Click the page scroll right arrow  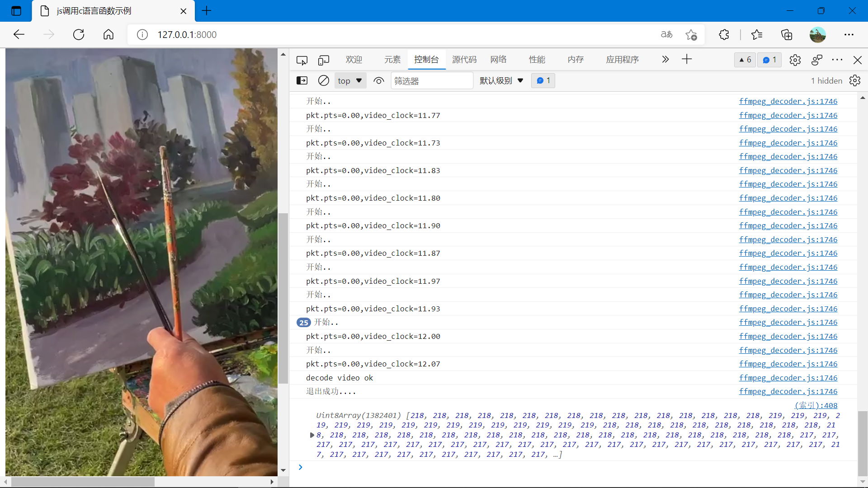click(x=272, y=482)
